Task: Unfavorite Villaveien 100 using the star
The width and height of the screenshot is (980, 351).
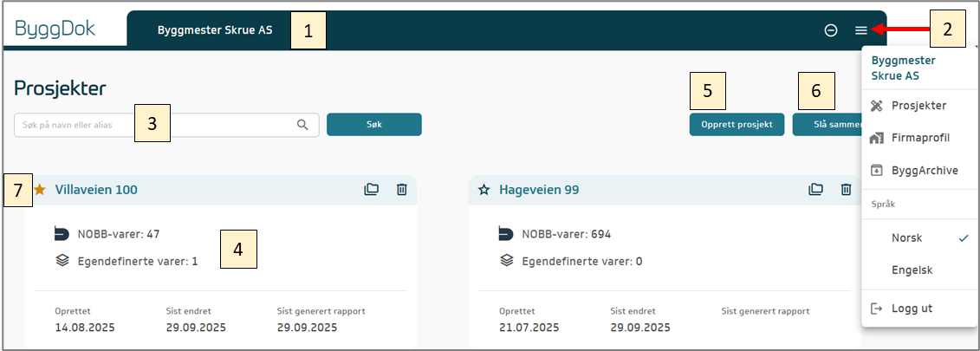Action: [40, 190]
